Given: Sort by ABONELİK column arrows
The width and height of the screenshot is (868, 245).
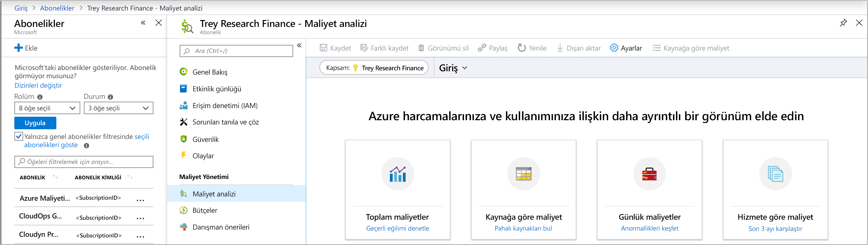Looking at the screenshot, I should pos(55,177).
